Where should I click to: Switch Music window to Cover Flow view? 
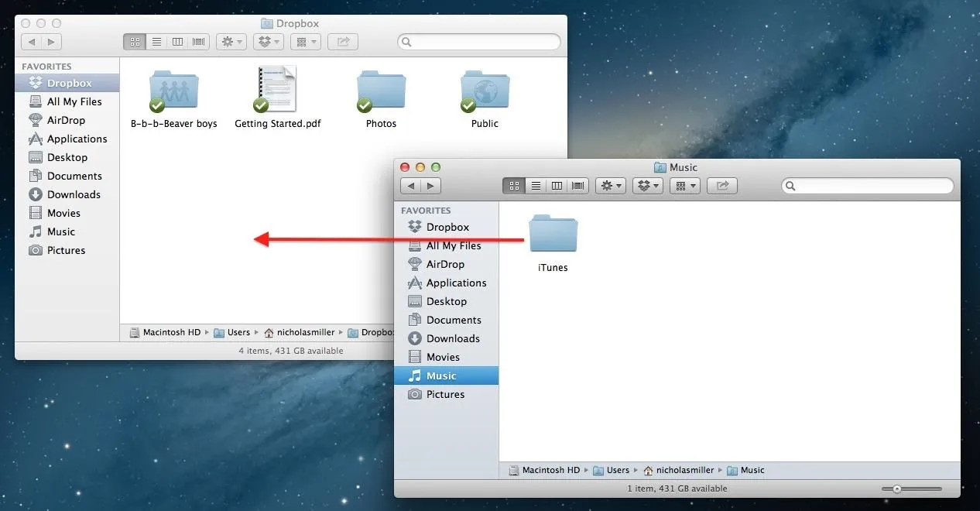[x=578, y=186]
